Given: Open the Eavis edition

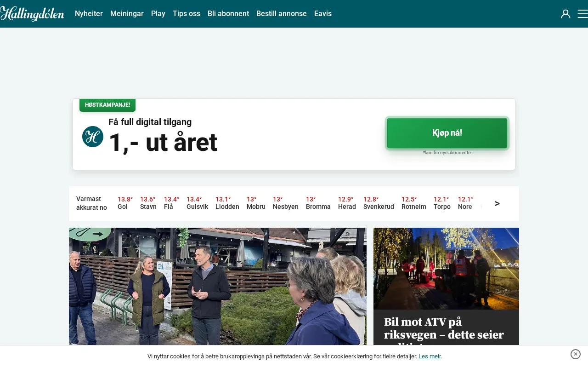Looking at the screenshot, I should click(x=323, y=14).
